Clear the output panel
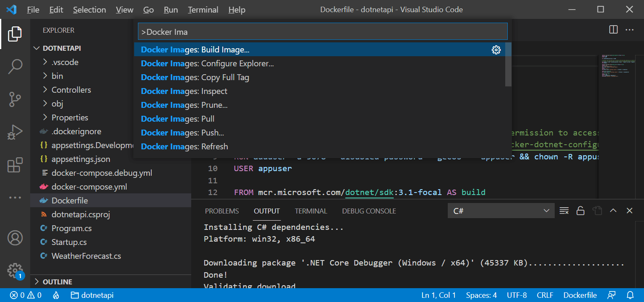644x302 pixels. coord(564,211)
